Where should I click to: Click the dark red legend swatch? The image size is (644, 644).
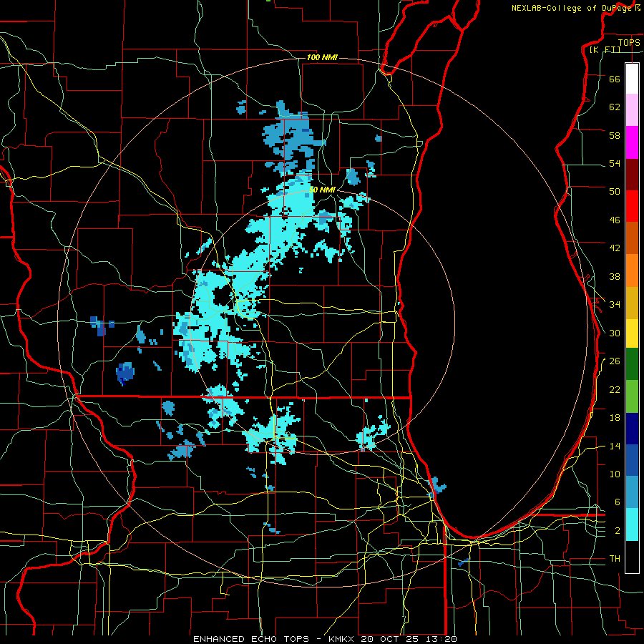[x=632, y=175]
